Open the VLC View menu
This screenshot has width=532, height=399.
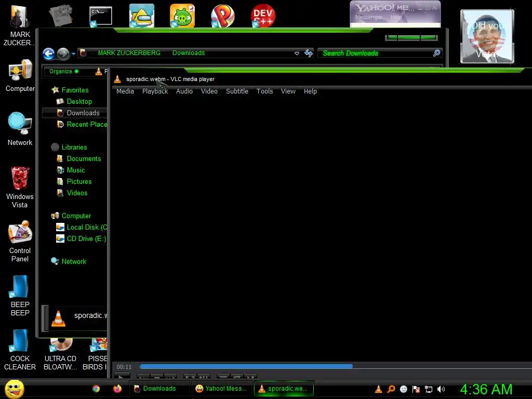click(x=288, y=91)
